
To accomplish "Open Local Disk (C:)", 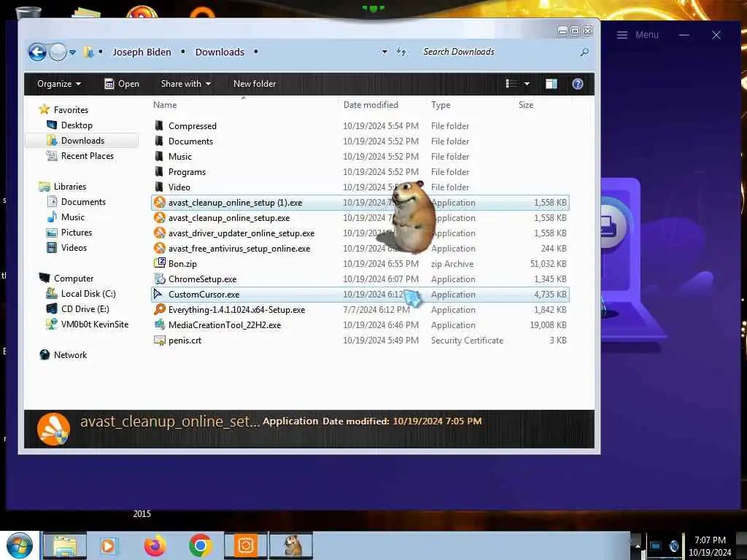I will (88, 294).
